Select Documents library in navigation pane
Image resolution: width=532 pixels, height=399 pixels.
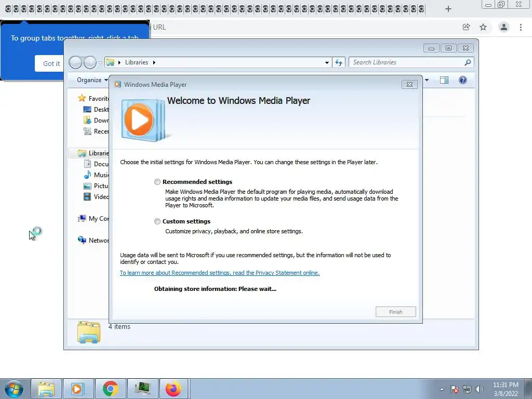click(96, 164)
